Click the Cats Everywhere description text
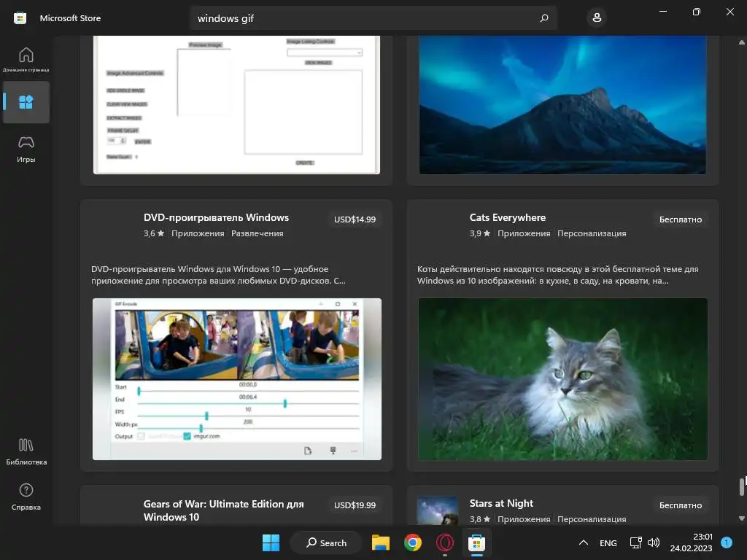This screenshot has height=560, width=747. coord(558,275)
